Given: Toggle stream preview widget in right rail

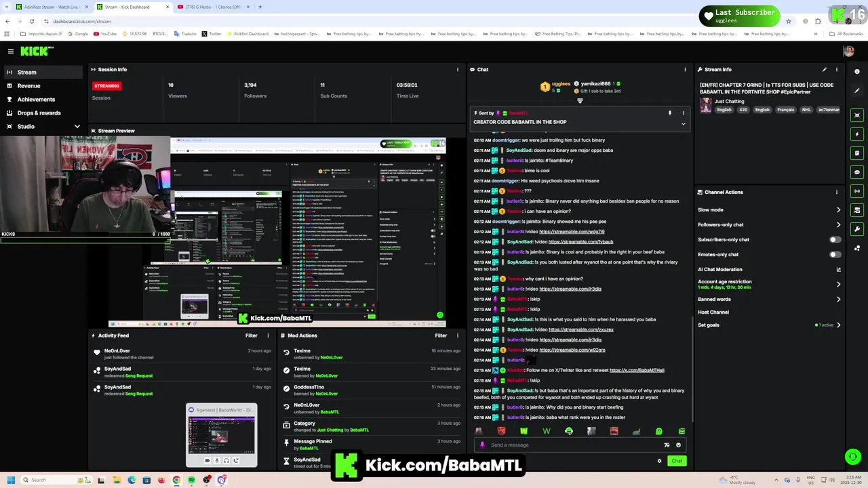Looking at the screenshot, I should pyautogui.click(x=857, y=115).
